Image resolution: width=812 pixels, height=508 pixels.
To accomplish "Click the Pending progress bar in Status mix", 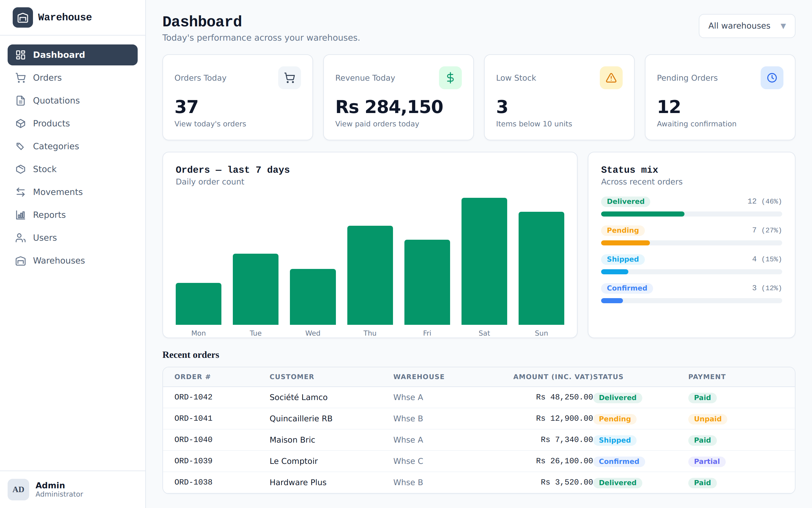I will click(691, 243).
